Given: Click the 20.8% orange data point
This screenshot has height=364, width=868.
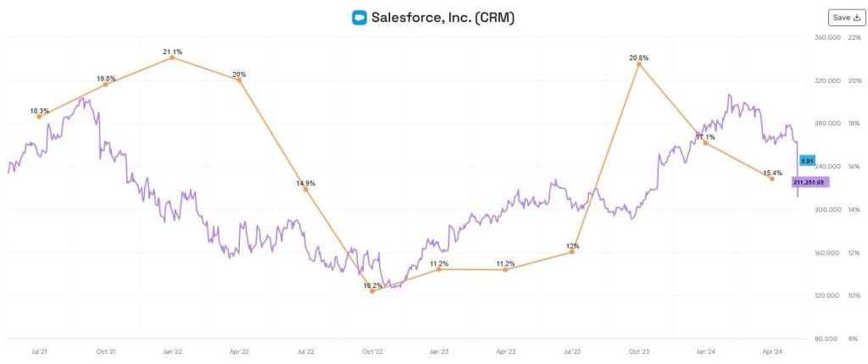Looking at the screenshot, I should [639, 63].
